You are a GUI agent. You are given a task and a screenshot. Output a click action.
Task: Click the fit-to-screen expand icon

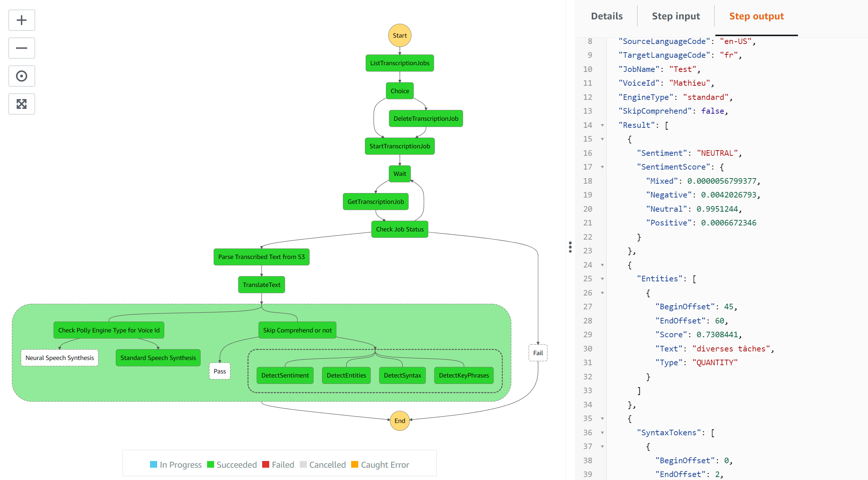[x=22, y=104]
